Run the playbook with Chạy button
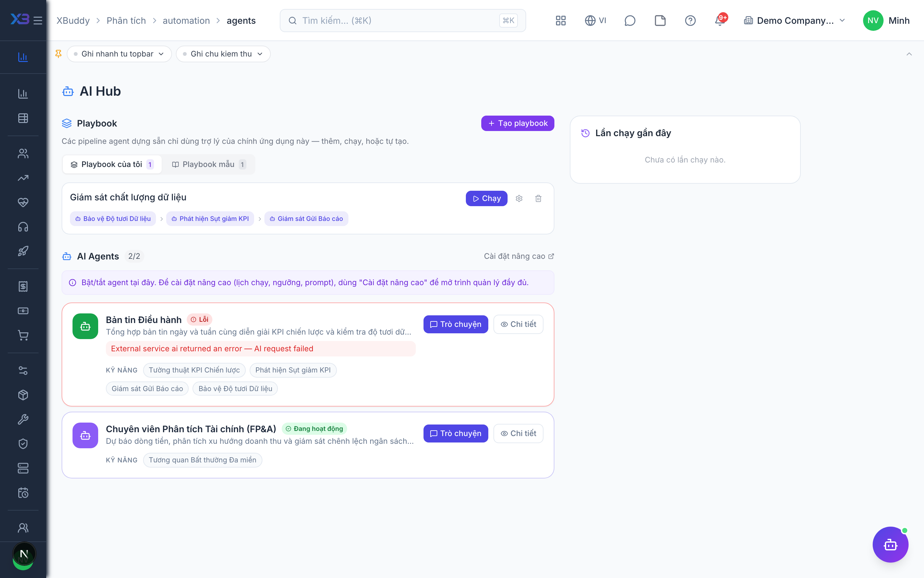 click(486, 198)
